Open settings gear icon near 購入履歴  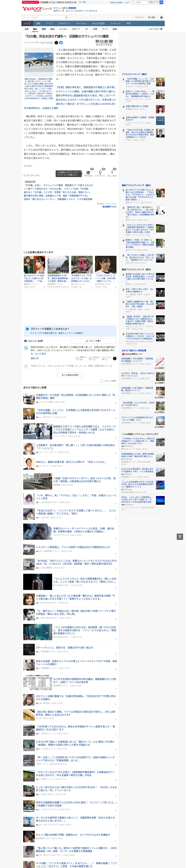click(161, 17)
